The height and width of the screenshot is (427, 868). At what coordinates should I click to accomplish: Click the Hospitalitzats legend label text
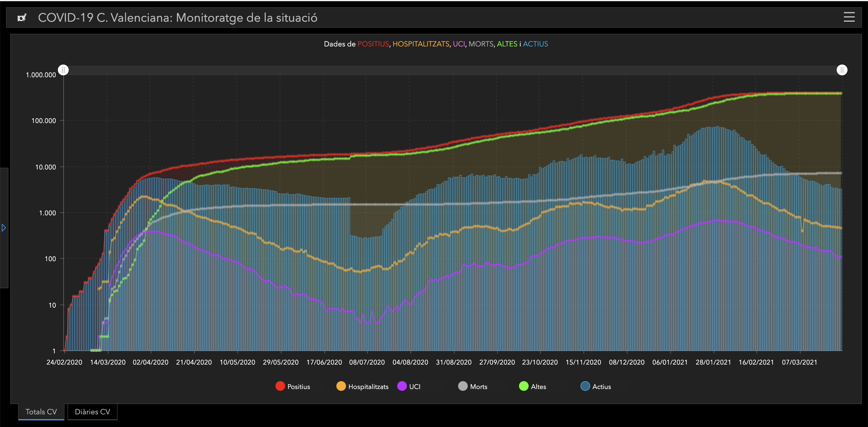(368, 387)
